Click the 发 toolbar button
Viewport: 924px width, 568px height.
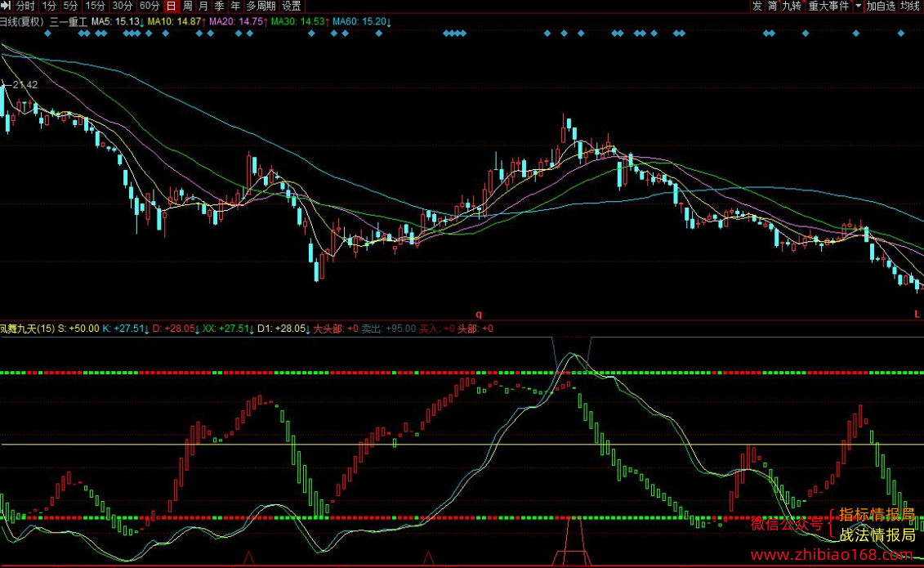point(757,6)
